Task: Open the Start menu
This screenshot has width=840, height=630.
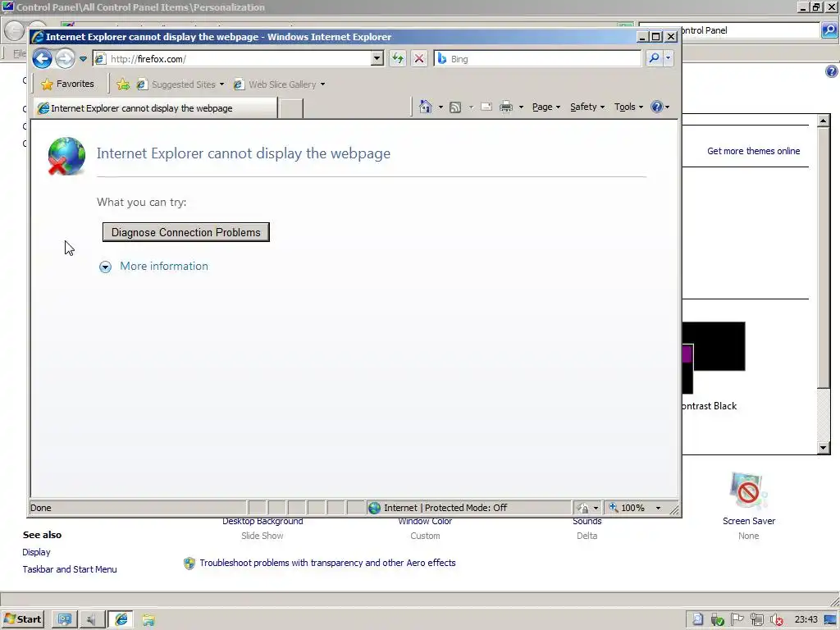Action: (x=22, y=619)
